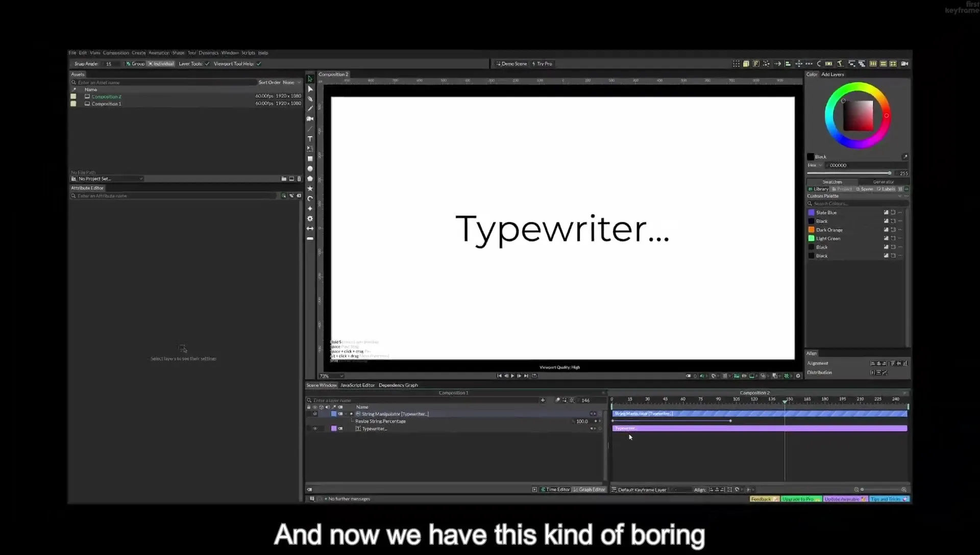
Task: Click the Slate Blue color swatch
Action: (811, 213)
